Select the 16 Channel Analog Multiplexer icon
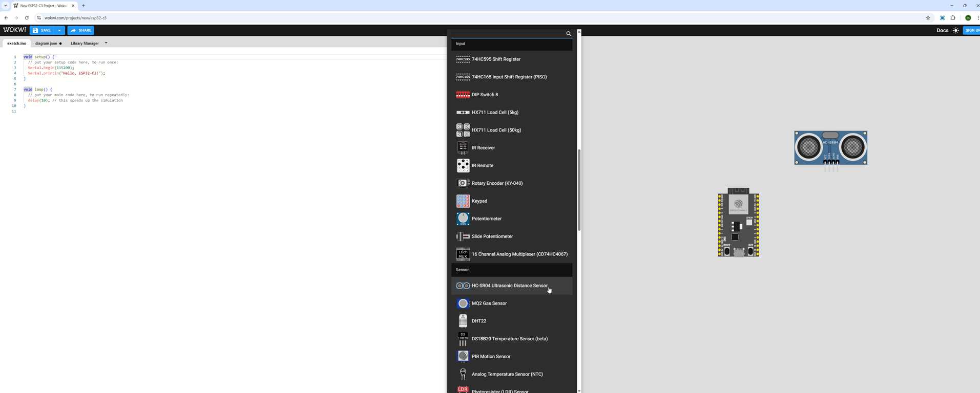 point(463,254)
